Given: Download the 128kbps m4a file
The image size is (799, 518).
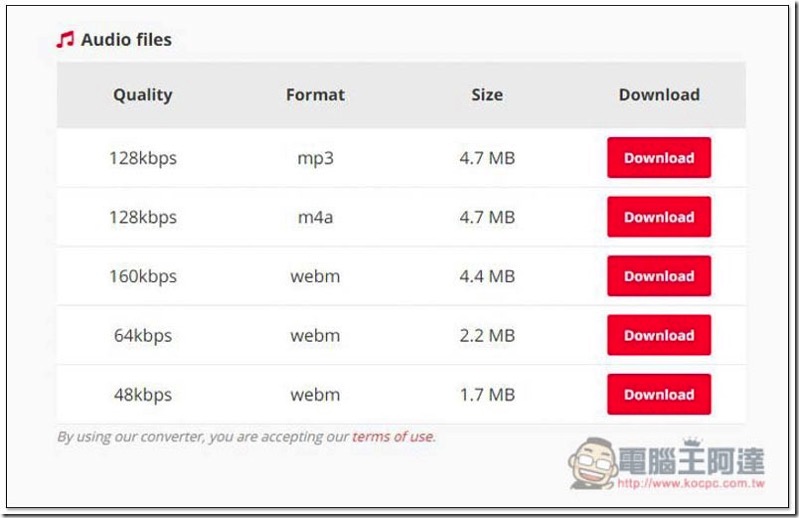Looking at the screenshot, I should coord(658,217).
